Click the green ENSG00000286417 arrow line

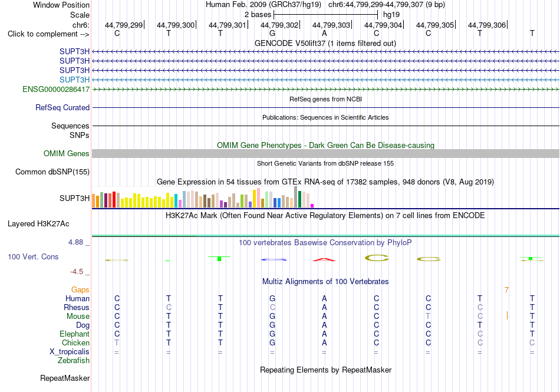pyautogui.click(x=325, y=89)
